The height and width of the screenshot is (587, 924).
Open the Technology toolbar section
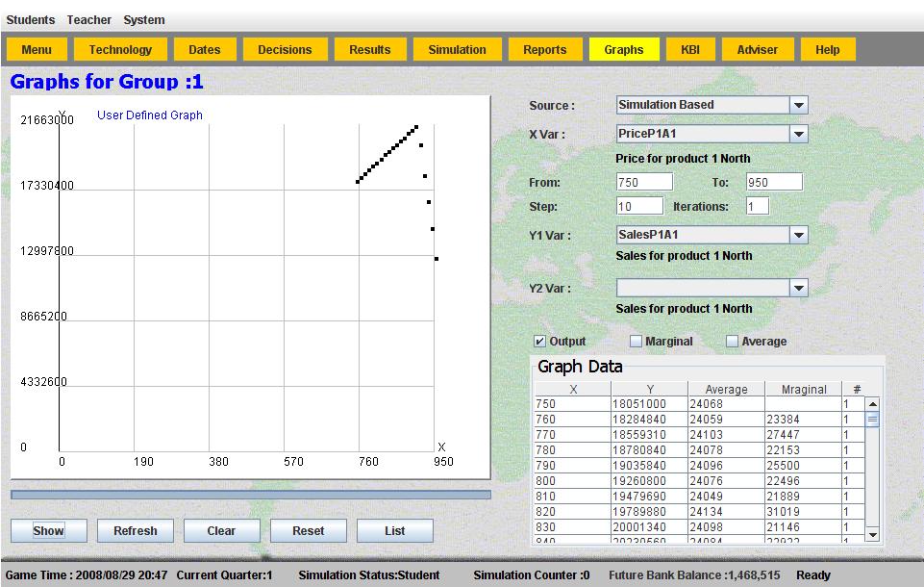point(120,50)
